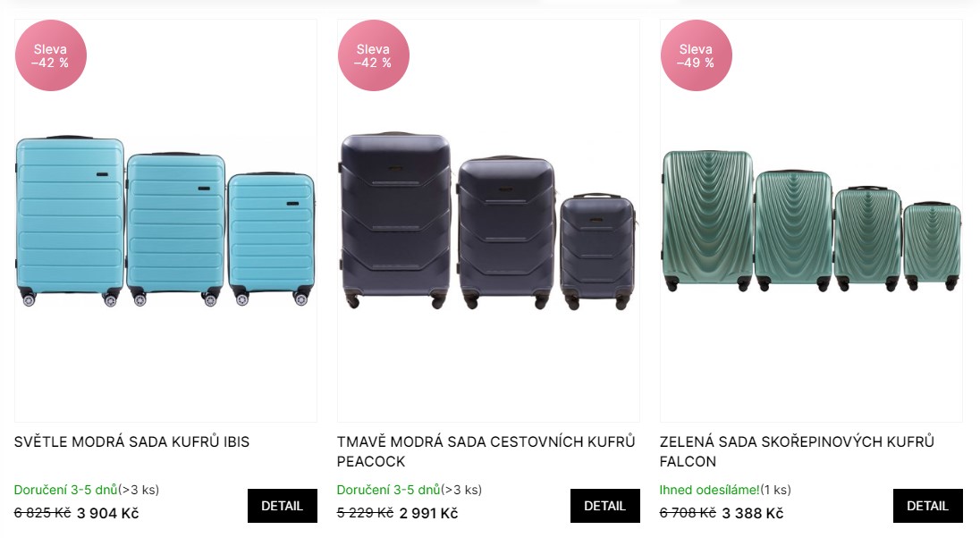Click the DETAIL button for the PEACOCK set
980x538 pixels.
(x=604, y=506)
